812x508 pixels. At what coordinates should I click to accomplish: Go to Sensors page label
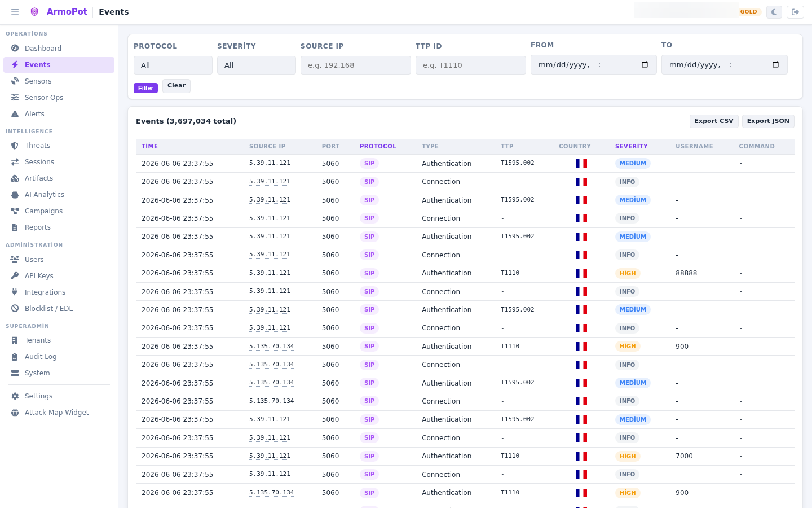[38, 81]
